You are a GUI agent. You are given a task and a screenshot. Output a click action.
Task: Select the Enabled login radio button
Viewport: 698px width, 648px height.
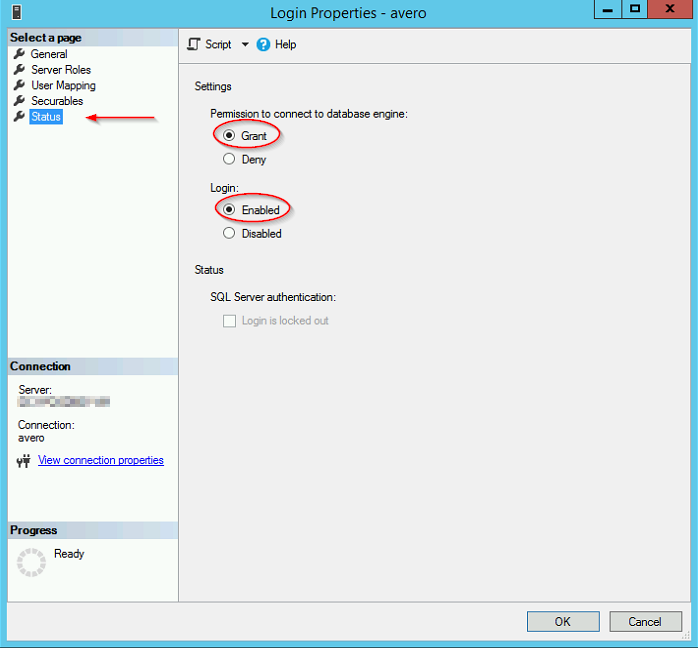(x=229, y=209)
